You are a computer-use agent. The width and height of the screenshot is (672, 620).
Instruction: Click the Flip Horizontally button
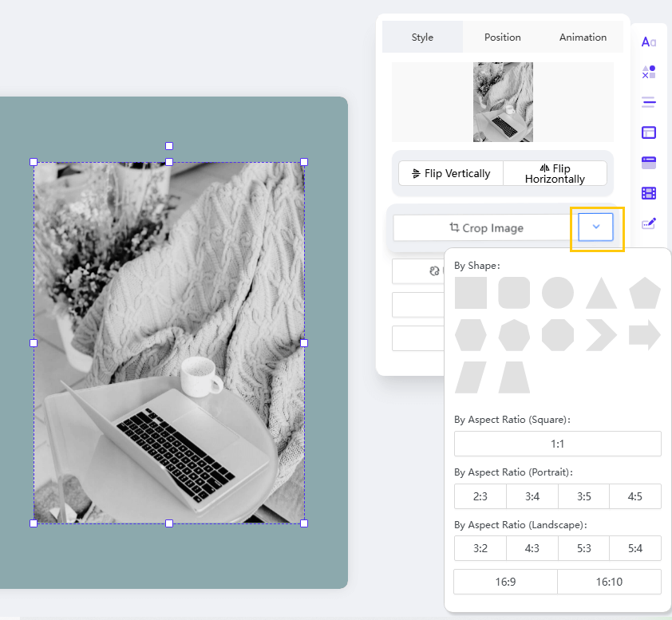(x=555, y=173)
